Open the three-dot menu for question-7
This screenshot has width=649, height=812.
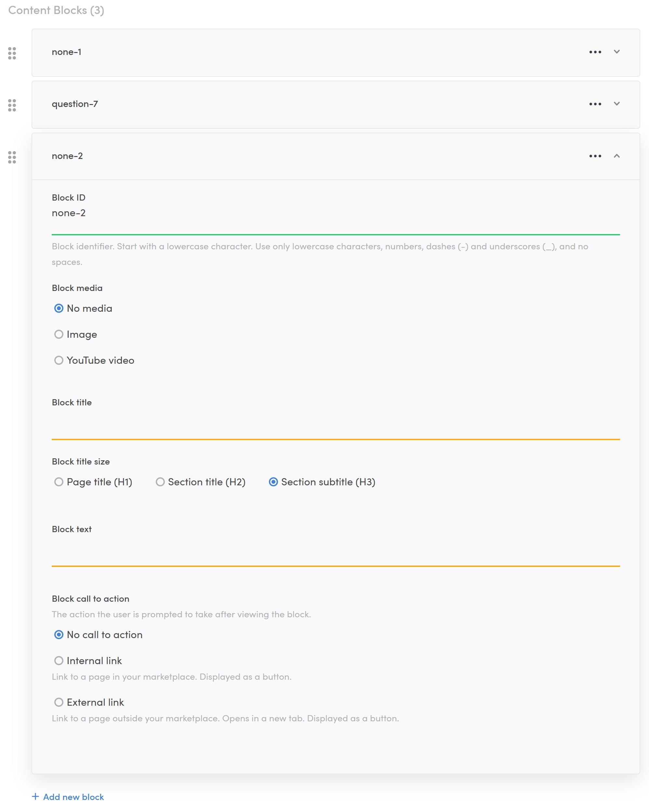tap(595, 104)
